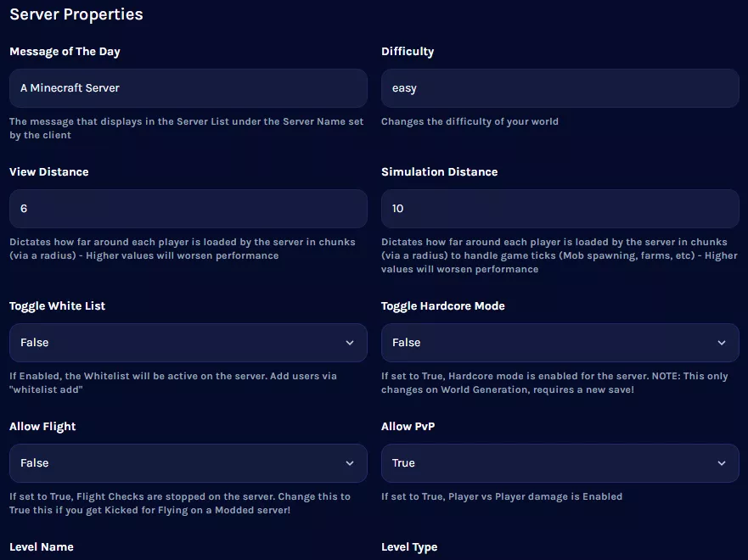This screenshot has width=748, height=560.
Task: Click the Simulation Distance input showing 10
Action: (560, 209)
